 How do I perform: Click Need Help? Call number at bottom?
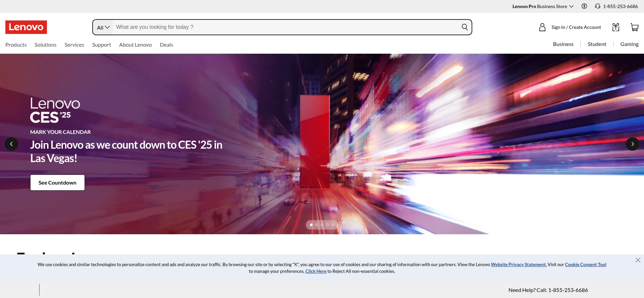click(548, 290)
